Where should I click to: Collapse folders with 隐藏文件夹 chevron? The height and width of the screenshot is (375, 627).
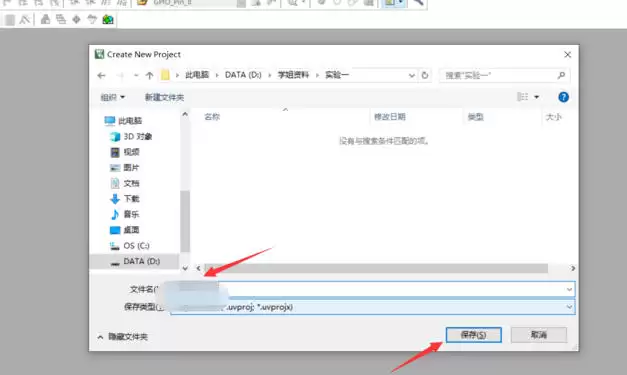100,337
